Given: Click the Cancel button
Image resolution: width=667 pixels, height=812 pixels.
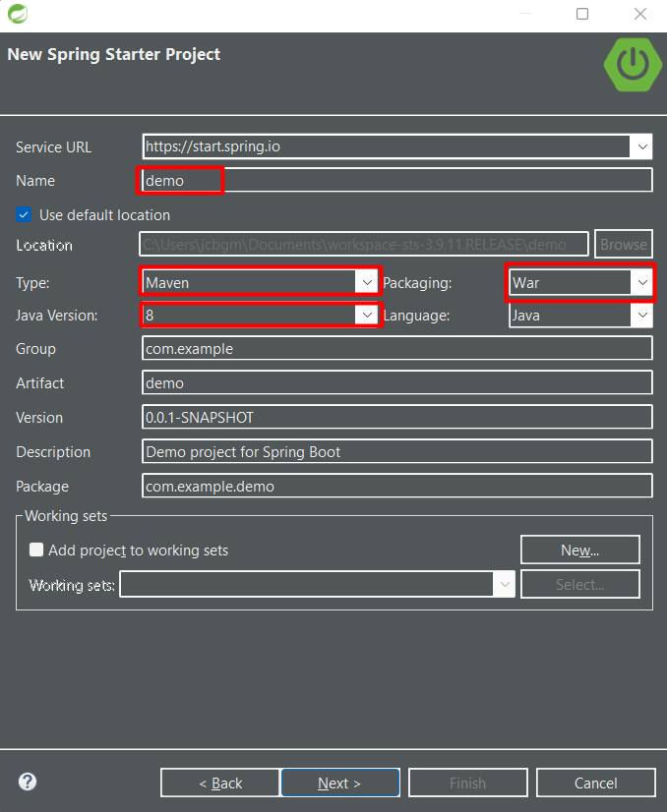Looking at the screenshot, I should [595, 783].
